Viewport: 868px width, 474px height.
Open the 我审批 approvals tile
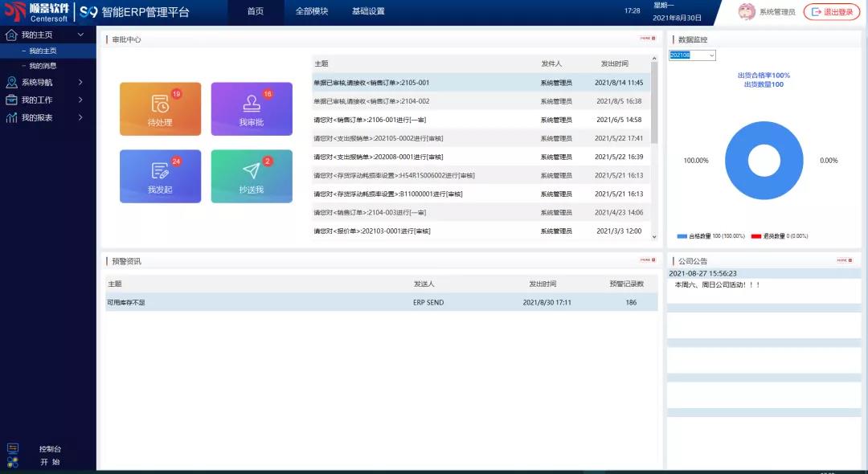pyautogui.click(x=251, y=108)
